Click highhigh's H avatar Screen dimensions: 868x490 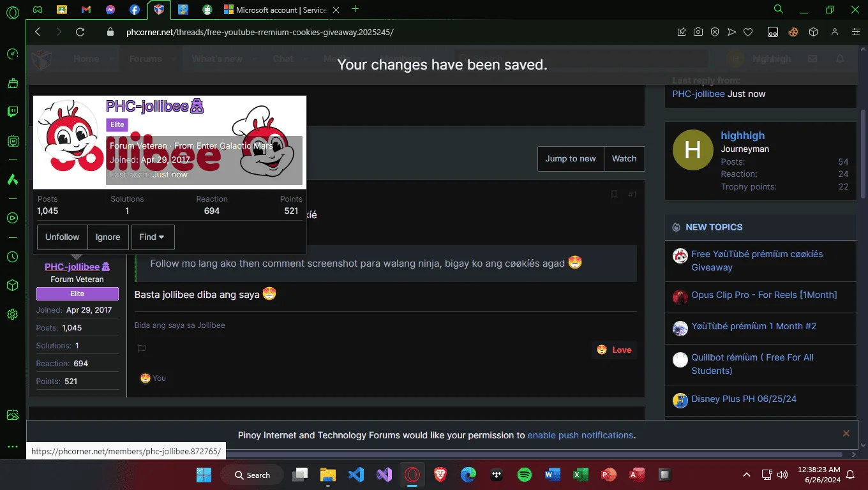[692, 150]
